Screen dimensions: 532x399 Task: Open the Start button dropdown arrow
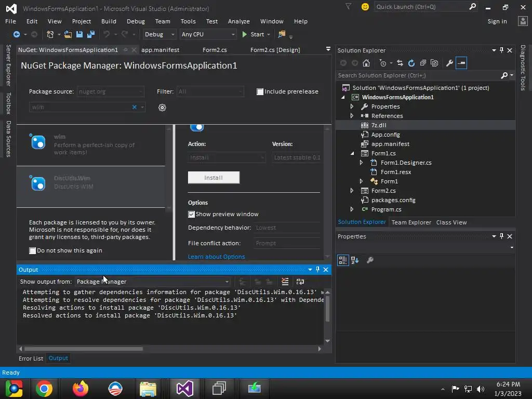coord(269,35)
